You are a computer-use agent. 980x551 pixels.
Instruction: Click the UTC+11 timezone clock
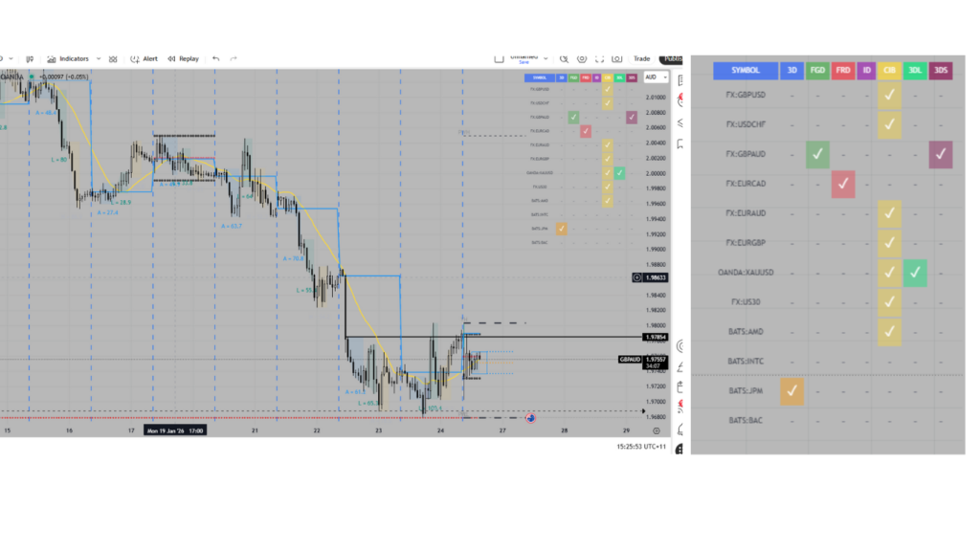(641, 447)
